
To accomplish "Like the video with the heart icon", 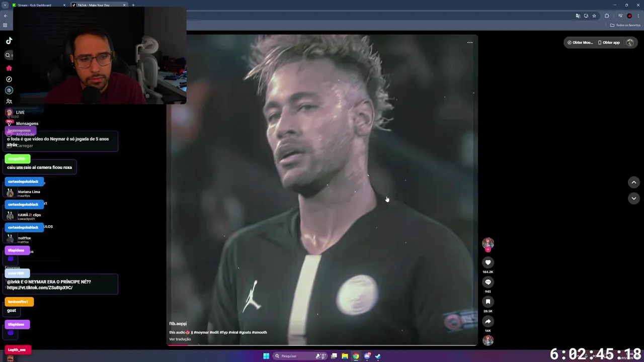I will tap(488, 262).
